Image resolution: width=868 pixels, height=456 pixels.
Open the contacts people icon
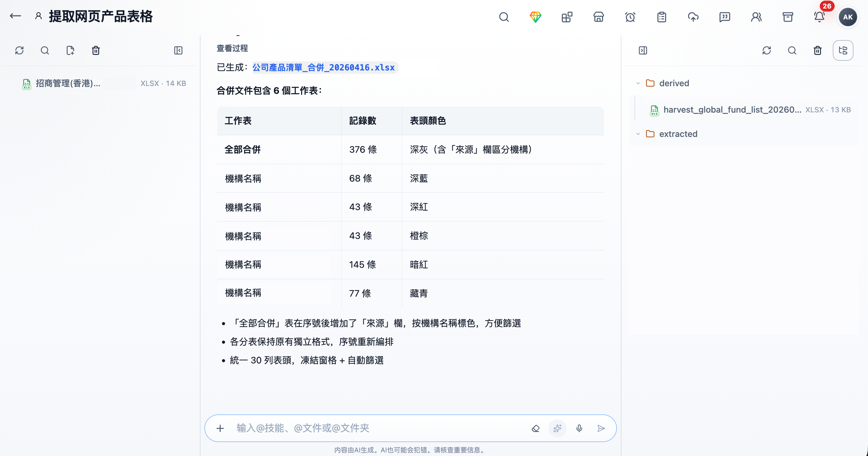point(756,17)
